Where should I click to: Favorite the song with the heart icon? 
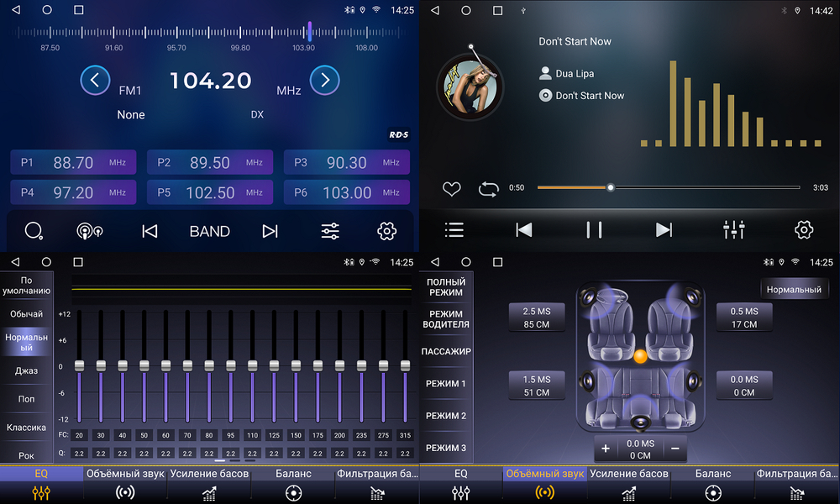point(451,189)
